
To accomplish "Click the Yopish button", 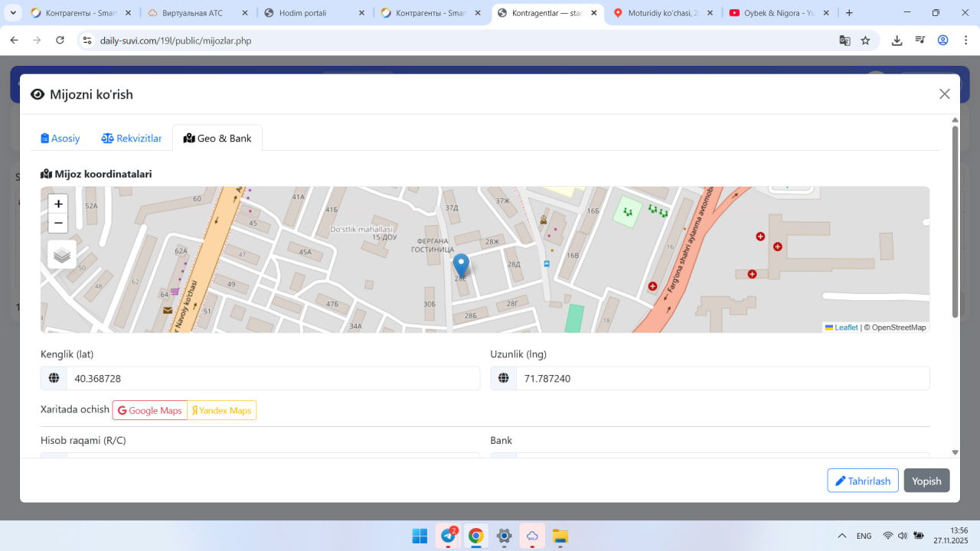I will pos(926,481).
